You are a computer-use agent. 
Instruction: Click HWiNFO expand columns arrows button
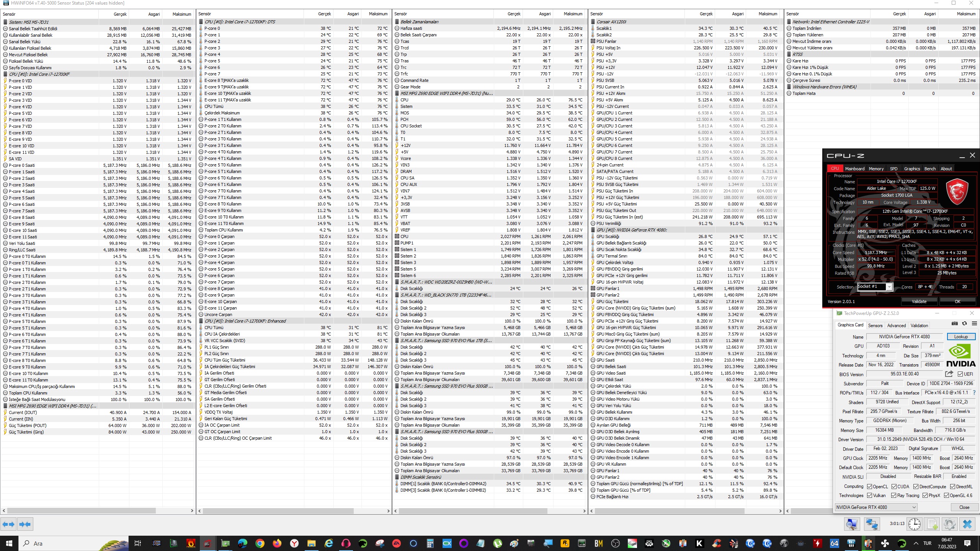click(8, 524)
